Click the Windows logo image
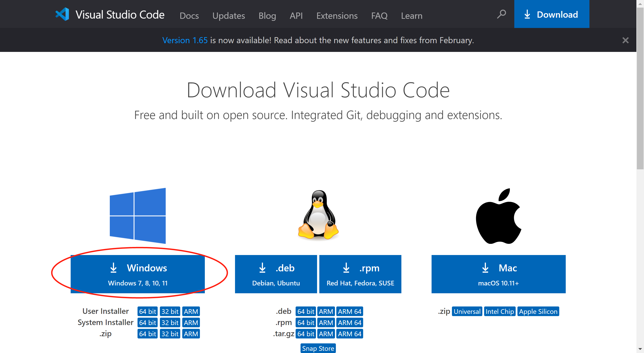The width and height of the screenshot is (644, 353). [138, 216]
